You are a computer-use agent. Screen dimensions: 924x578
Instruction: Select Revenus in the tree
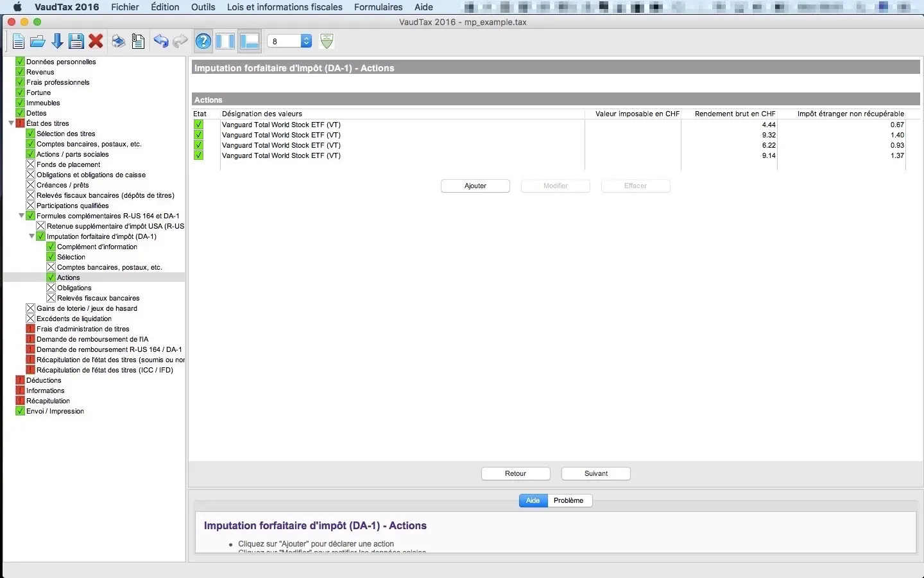click(x=40, y=72)
